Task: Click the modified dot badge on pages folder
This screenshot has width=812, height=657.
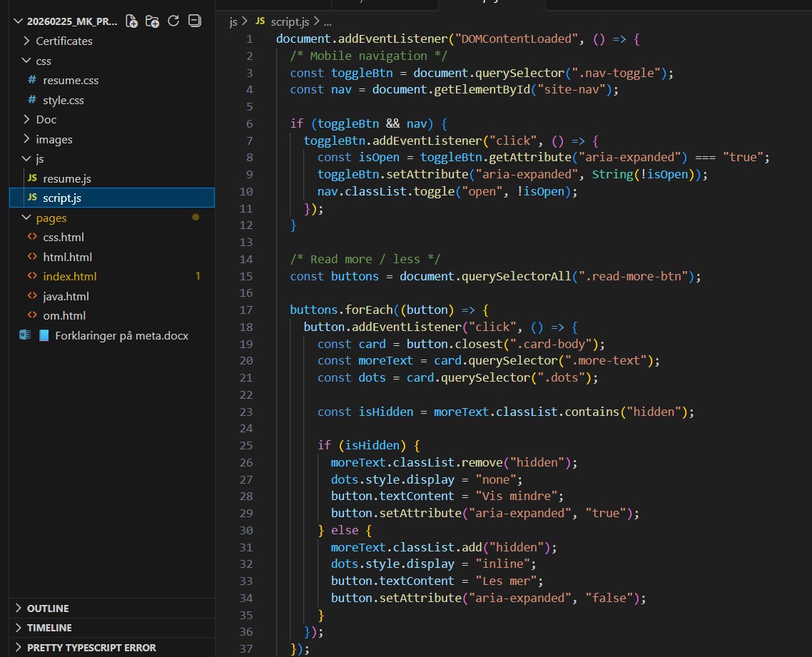Action: [196, 218]
